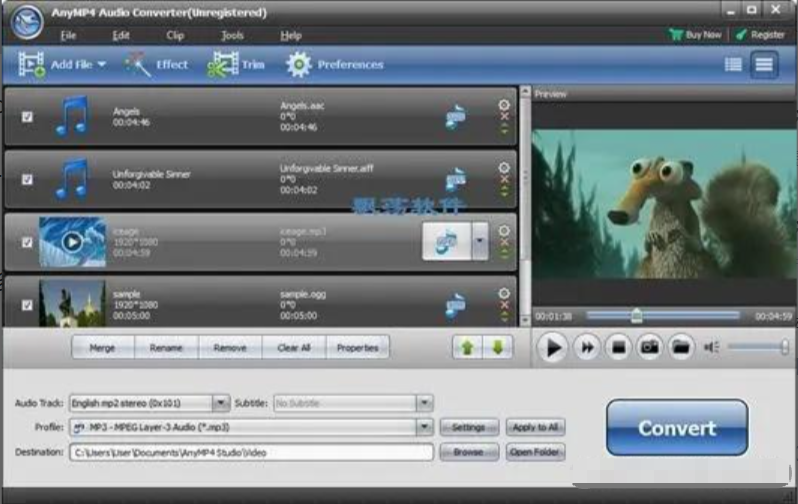Toggle the iceage file checkbox

[27, 242]
